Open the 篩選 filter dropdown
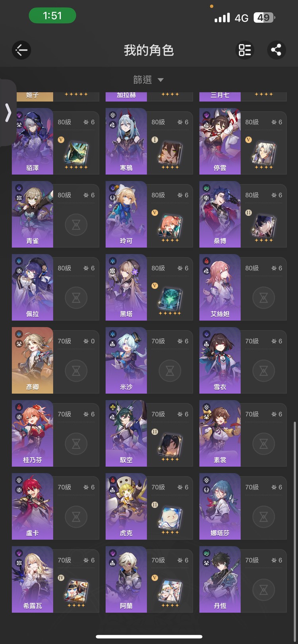This screenshot has height=644, width=298. (149, 80)
